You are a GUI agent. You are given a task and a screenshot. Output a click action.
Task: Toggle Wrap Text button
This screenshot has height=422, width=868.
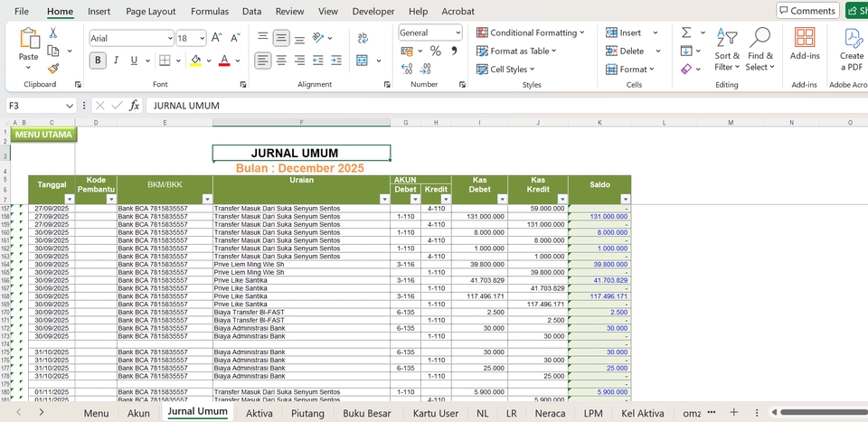(363, 38)
